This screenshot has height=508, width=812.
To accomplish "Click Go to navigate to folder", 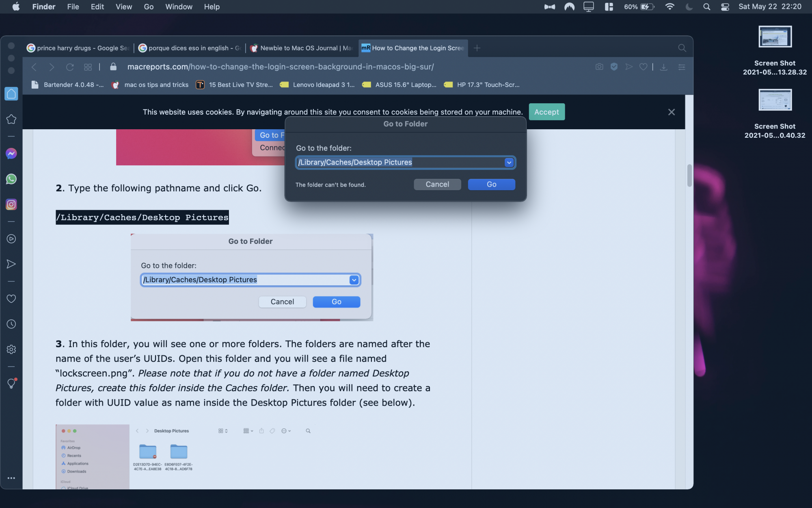I will coord(491,184).
